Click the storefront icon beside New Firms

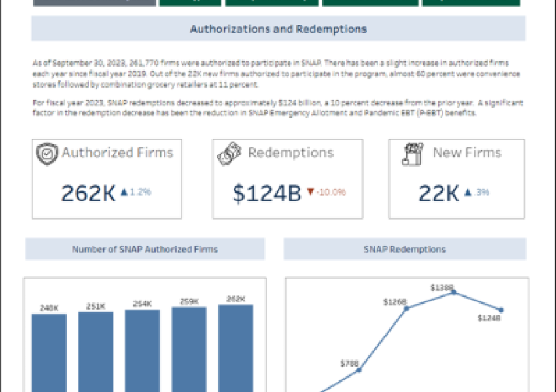[x=412, y=154]
